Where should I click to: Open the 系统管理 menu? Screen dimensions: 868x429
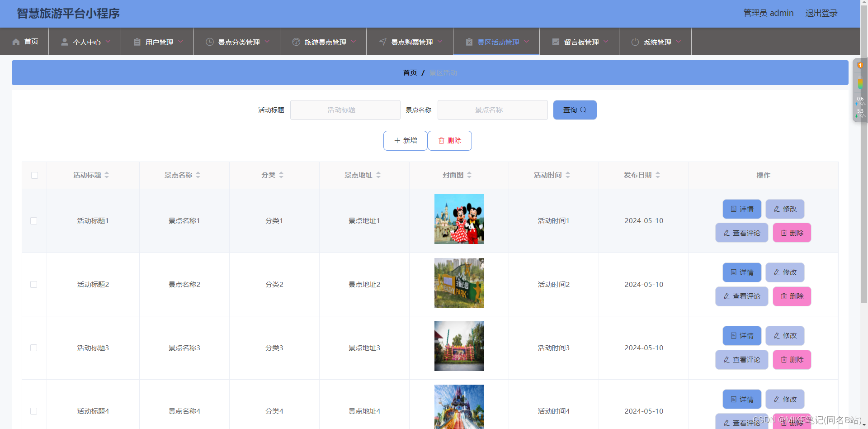(656, 42)
